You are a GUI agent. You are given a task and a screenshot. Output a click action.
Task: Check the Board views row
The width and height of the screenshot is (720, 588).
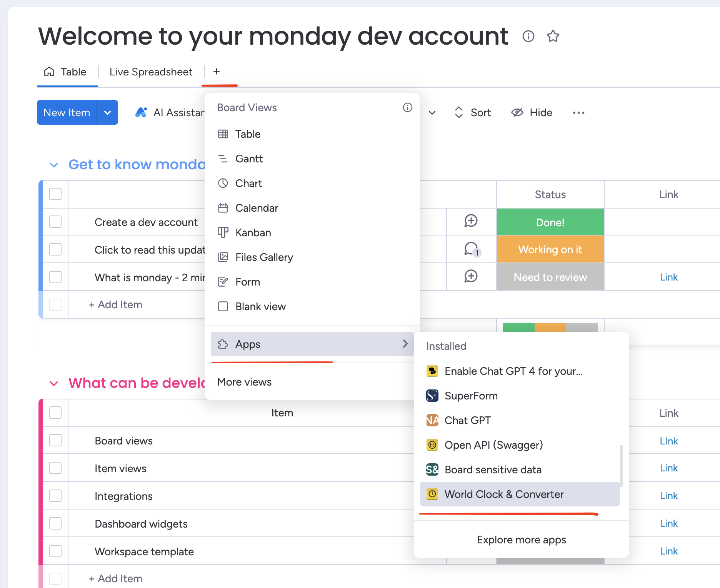(55, 440)
